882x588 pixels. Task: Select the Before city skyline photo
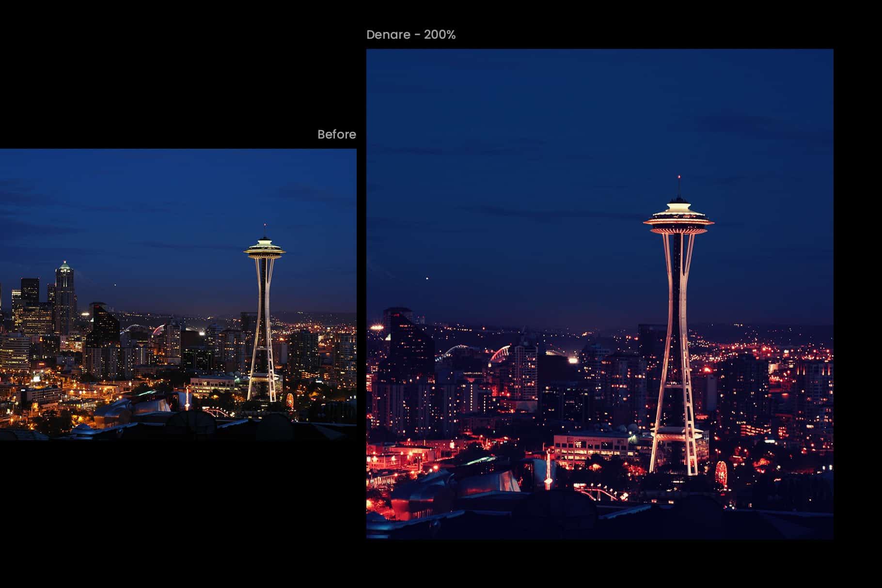pyautogui.click(x=178, y=294)
